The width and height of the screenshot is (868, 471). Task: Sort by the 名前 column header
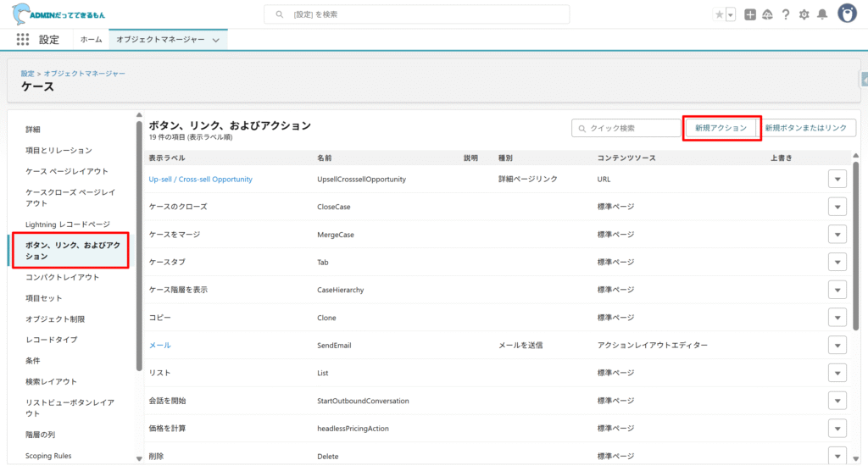tap(325, 158)
